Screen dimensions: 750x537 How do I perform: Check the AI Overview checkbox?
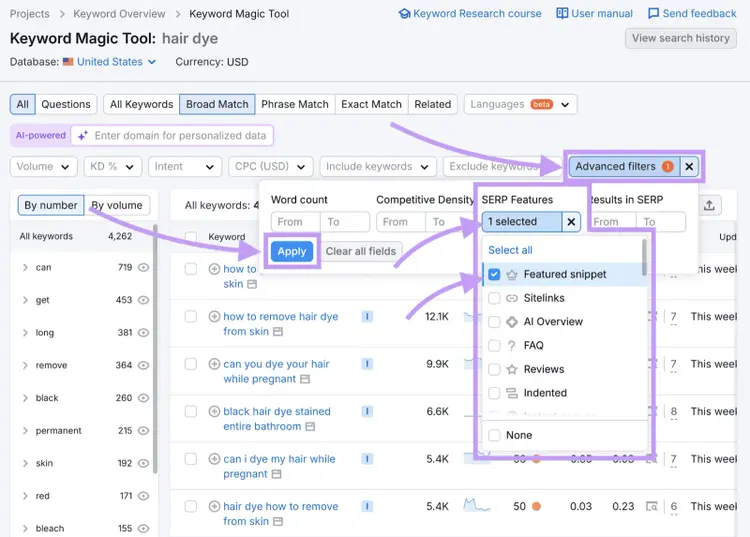494,322
